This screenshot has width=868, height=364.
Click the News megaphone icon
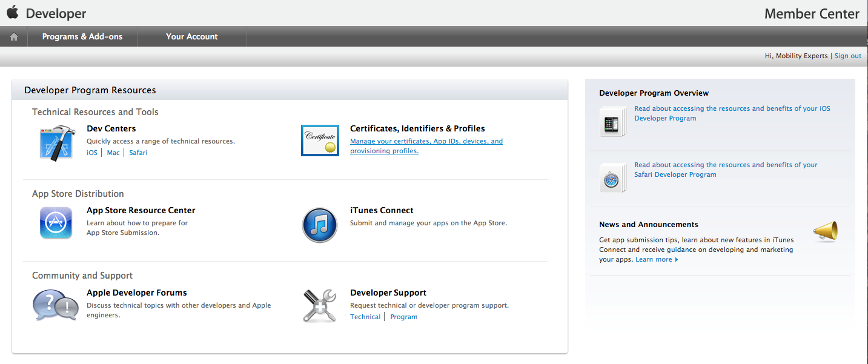(825, 231)
